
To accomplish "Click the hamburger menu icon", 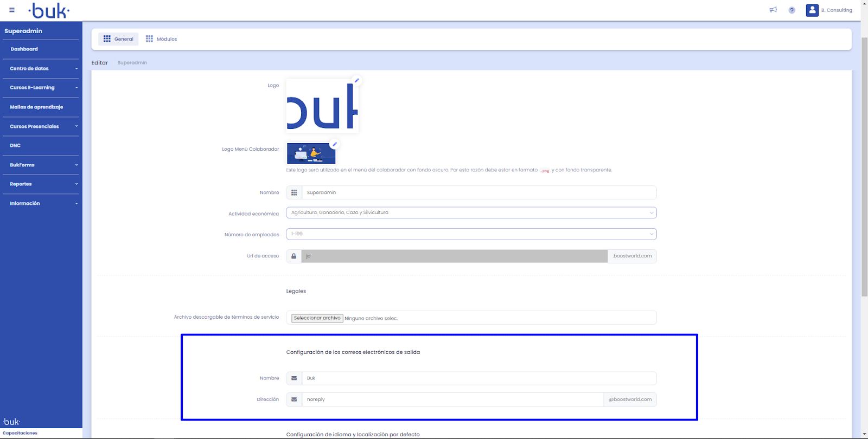I will (12, 10).
